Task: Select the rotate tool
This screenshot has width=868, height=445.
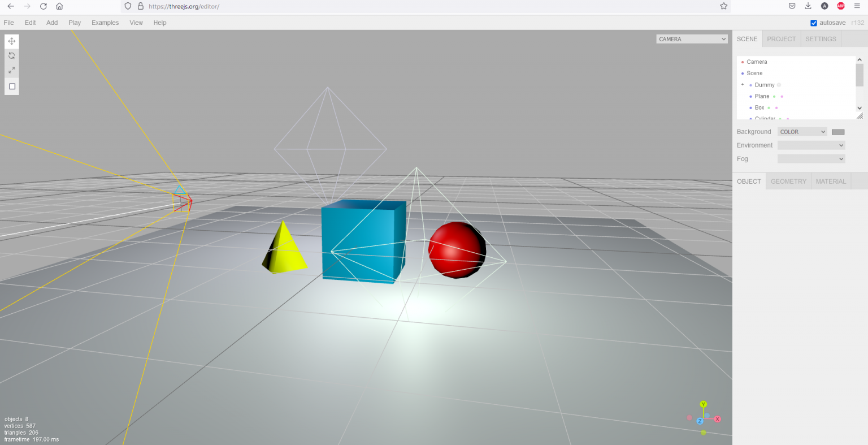Action: pos(11,55)
